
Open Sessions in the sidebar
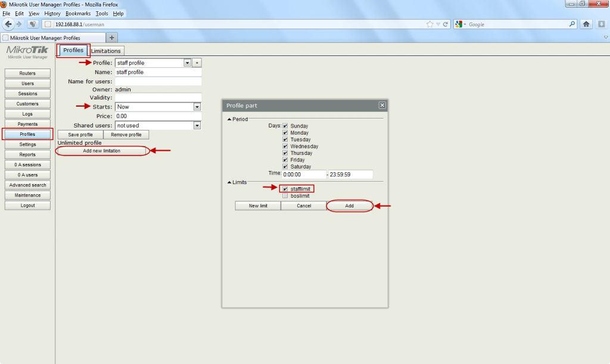(x=27, y=94)
